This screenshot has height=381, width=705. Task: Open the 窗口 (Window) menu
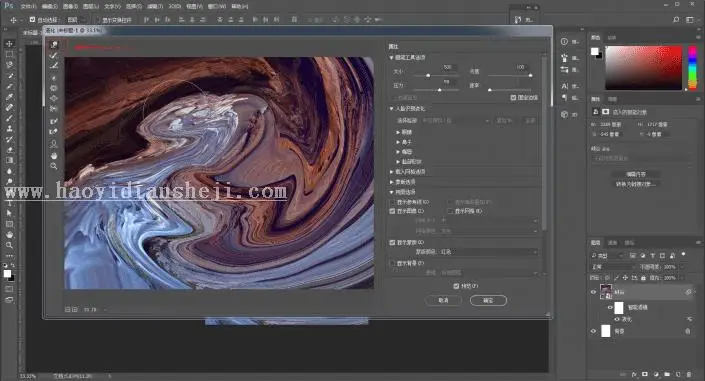pos(217,7)
